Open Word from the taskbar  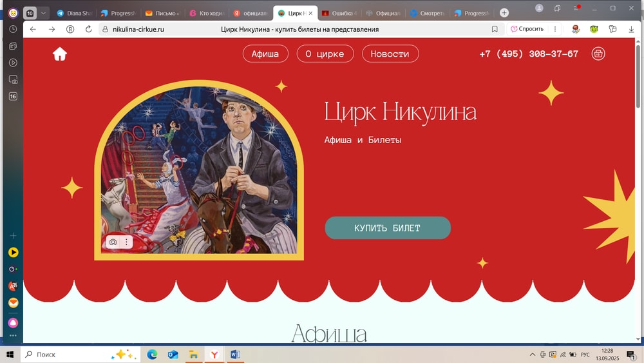click(x=235, y=355)
